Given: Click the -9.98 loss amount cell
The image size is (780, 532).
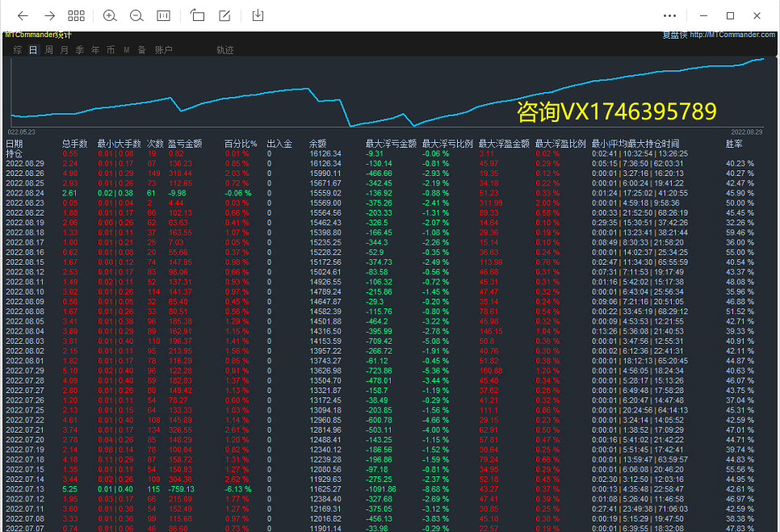Looking at the screenshot, I should [x=177, y=193].
